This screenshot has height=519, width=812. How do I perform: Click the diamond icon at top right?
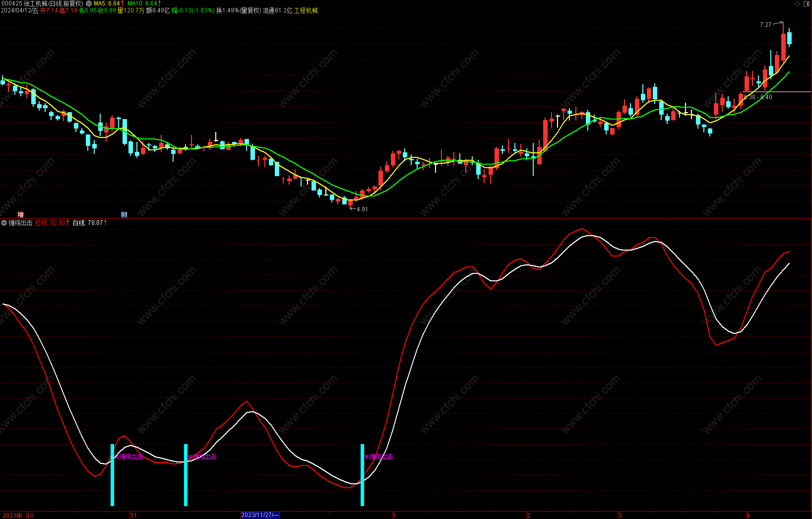(798, 3)
